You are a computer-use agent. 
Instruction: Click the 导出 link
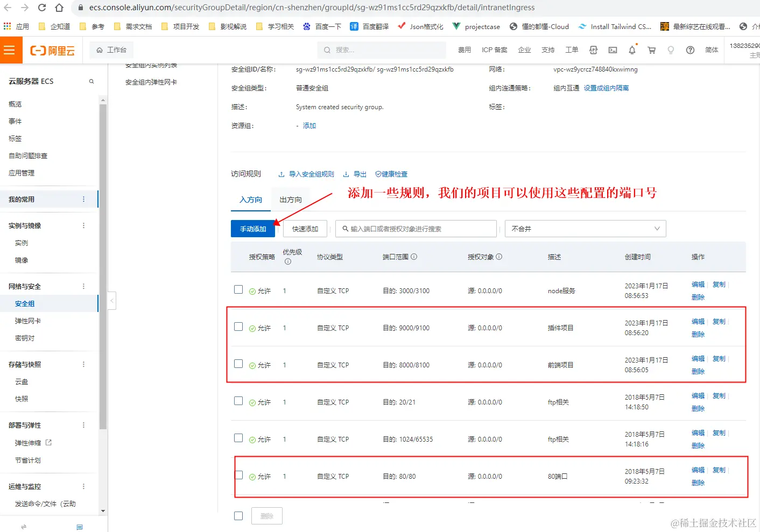355,174
